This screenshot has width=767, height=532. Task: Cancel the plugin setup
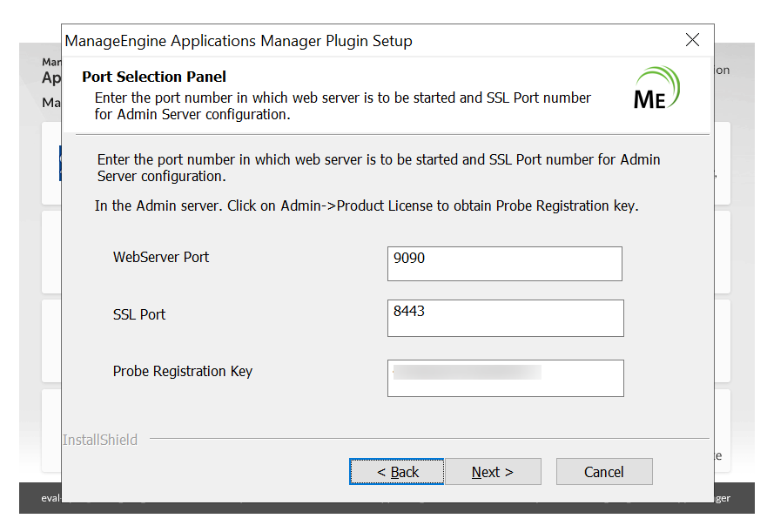[603, 472]
